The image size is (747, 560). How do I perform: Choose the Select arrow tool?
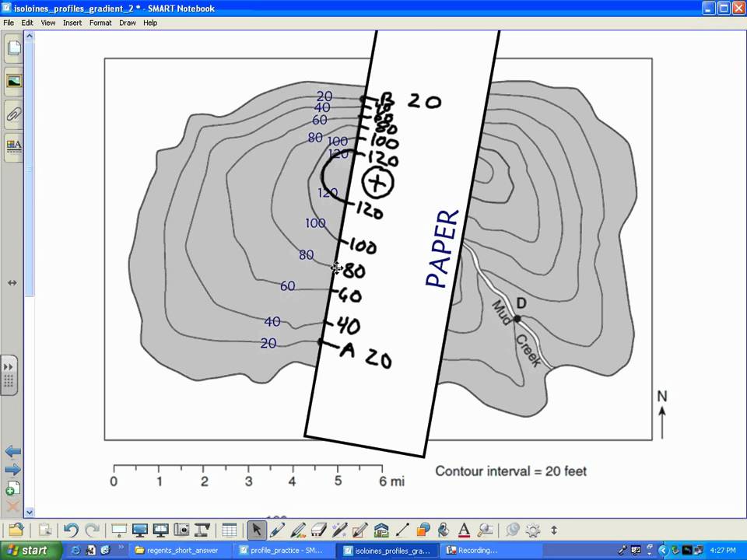[256, 530]
